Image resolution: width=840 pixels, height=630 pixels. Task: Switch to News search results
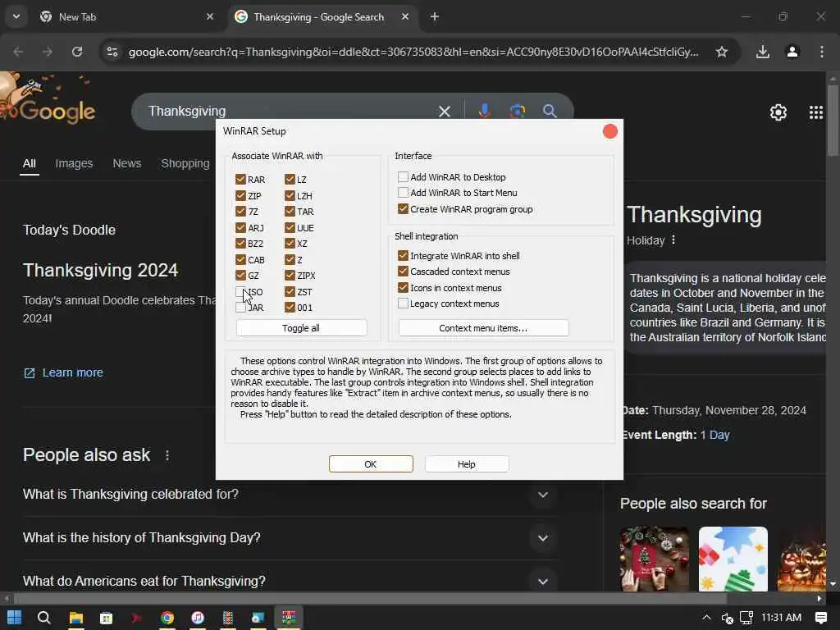[127, 163]
